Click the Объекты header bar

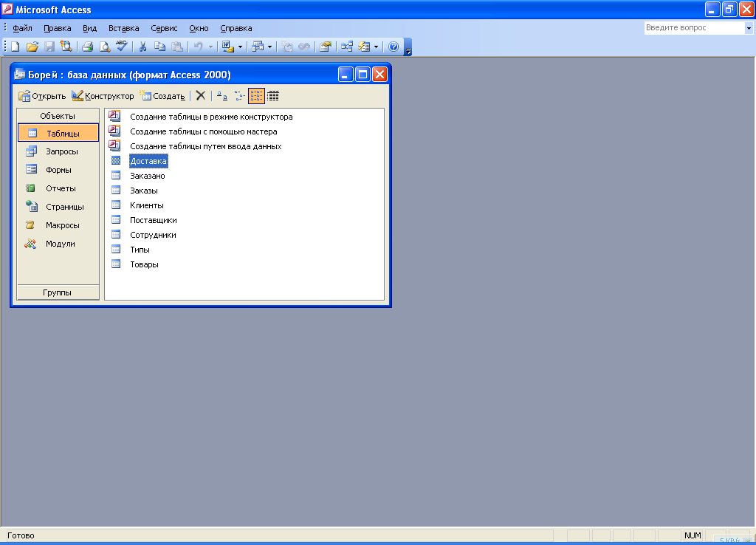coord(58,116)
